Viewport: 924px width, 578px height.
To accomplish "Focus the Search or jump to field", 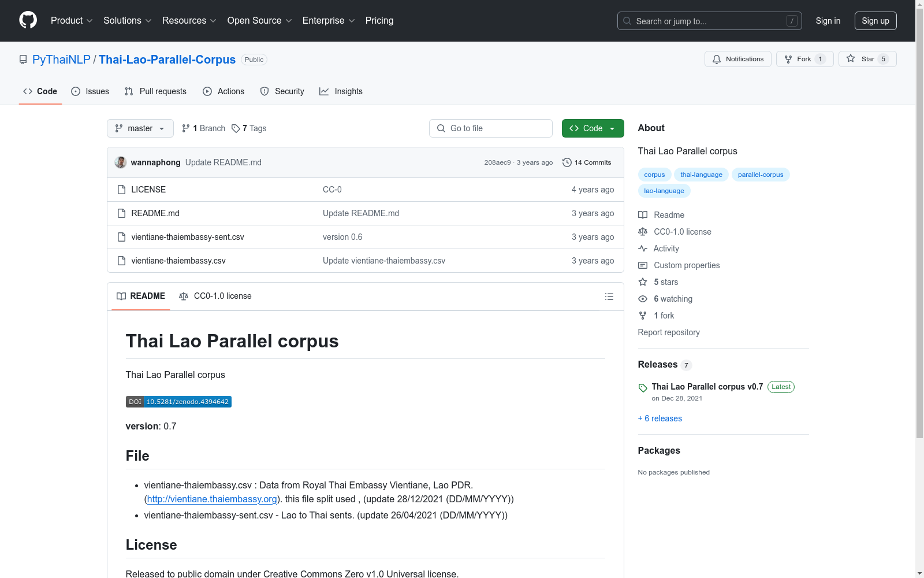I will click(x=710, y=21).
